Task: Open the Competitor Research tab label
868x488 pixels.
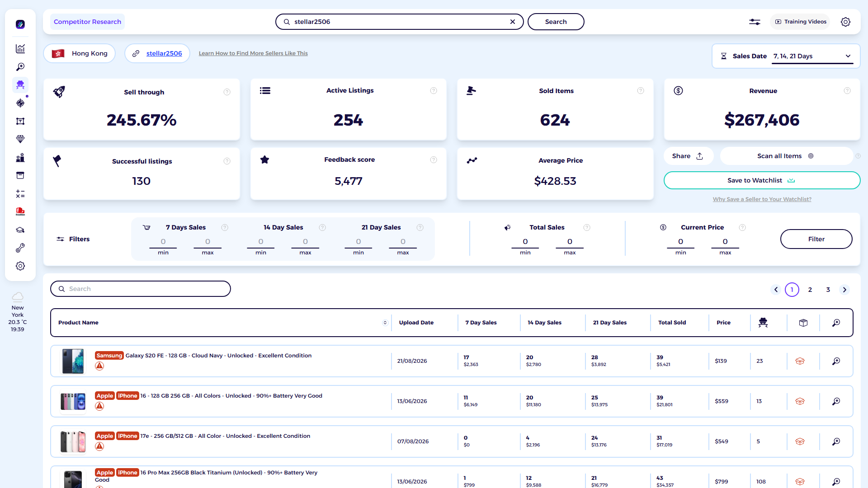Action: (87, 22)
